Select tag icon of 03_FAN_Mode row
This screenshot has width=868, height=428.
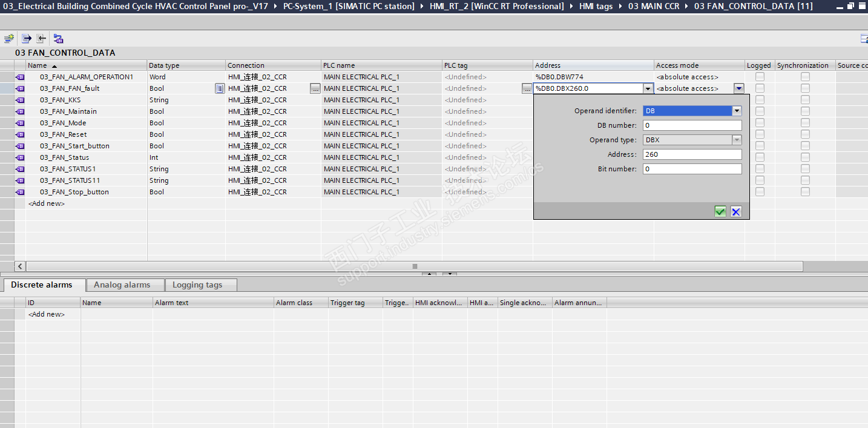(x=20, y=123)
